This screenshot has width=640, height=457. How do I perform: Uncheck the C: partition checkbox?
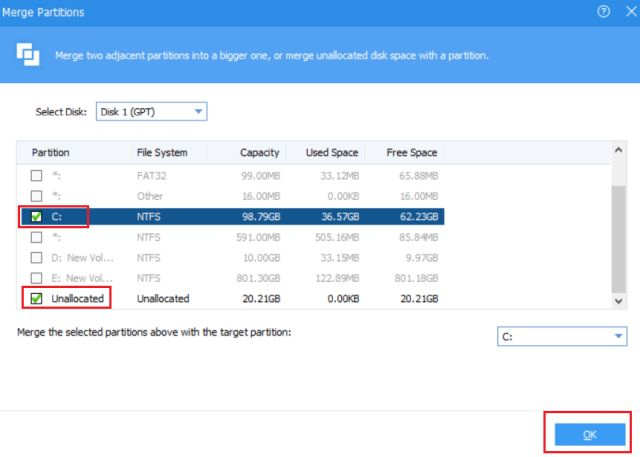tap(37, 216)
